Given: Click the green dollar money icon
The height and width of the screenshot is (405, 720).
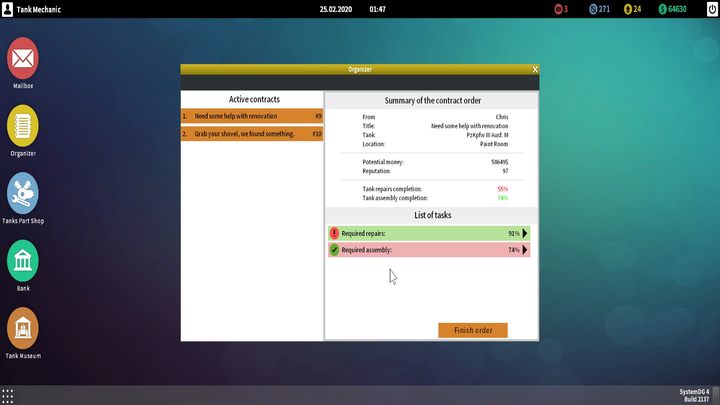Looking at the screenshot, I should pos(661,9).
